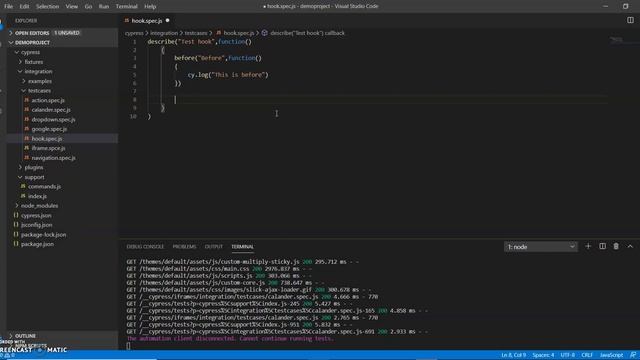
Task: Open navigation.spec.js file
Action: tap(53, 158)
